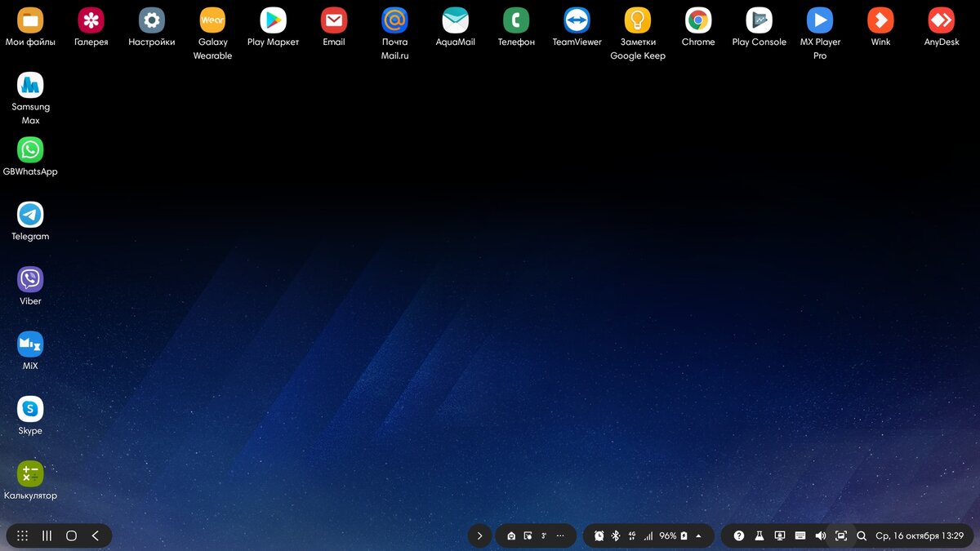Open the three-dots notification overflow

pos(560,535)
